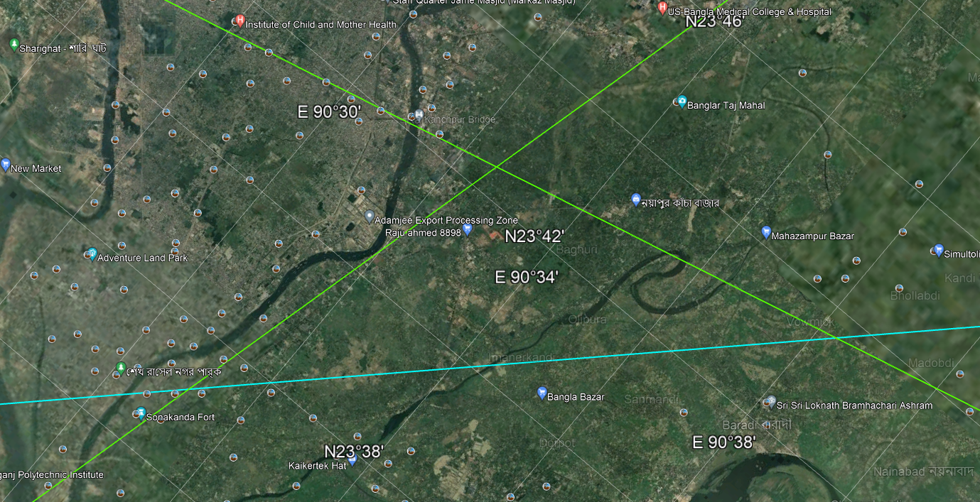
Task: Select the Adventure Land Park marker icon
Action: pos(92,254)
